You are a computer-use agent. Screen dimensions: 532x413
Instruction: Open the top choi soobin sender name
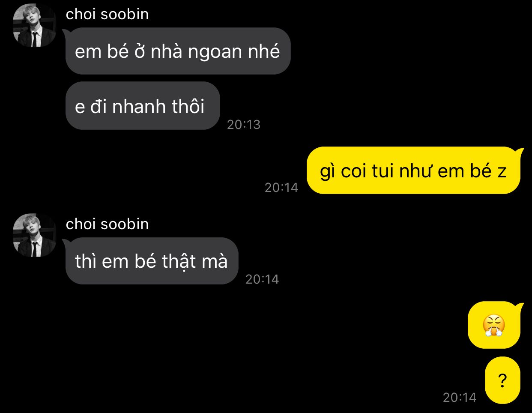(x=107, y=14)
